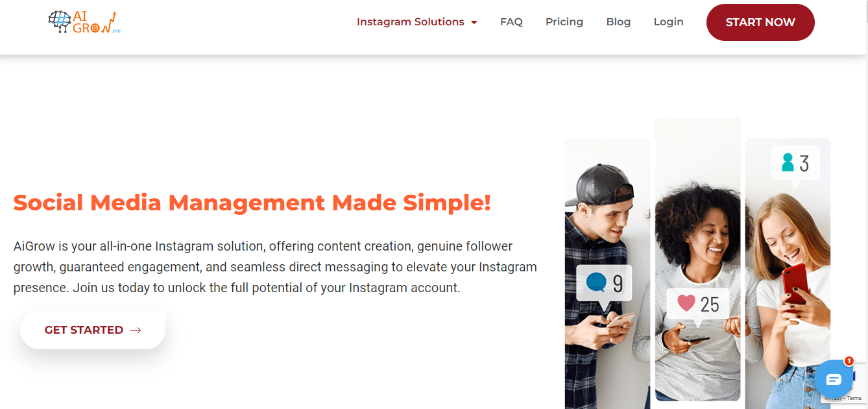The height and width of the screenshot is (409, 868).
Task: Expand the Instagram Solutions dropdown arrow
Action: [x=474, y=23]
